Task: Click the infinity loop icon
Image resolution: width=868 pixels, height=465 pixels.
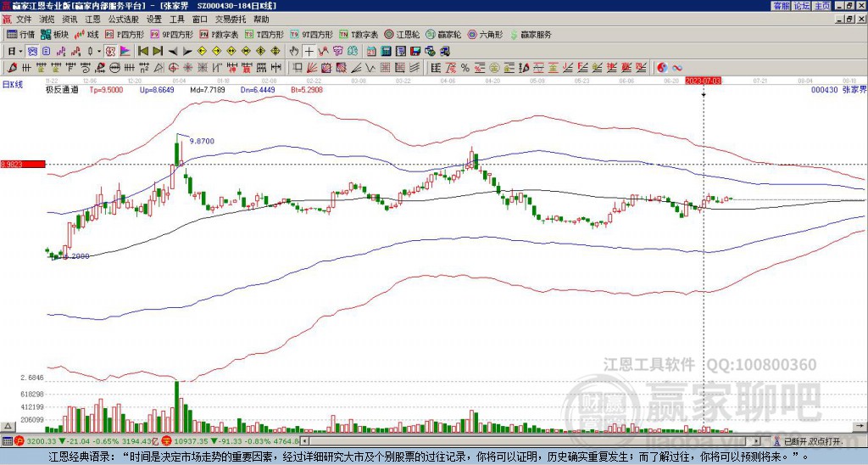Action: coord(677,68)
